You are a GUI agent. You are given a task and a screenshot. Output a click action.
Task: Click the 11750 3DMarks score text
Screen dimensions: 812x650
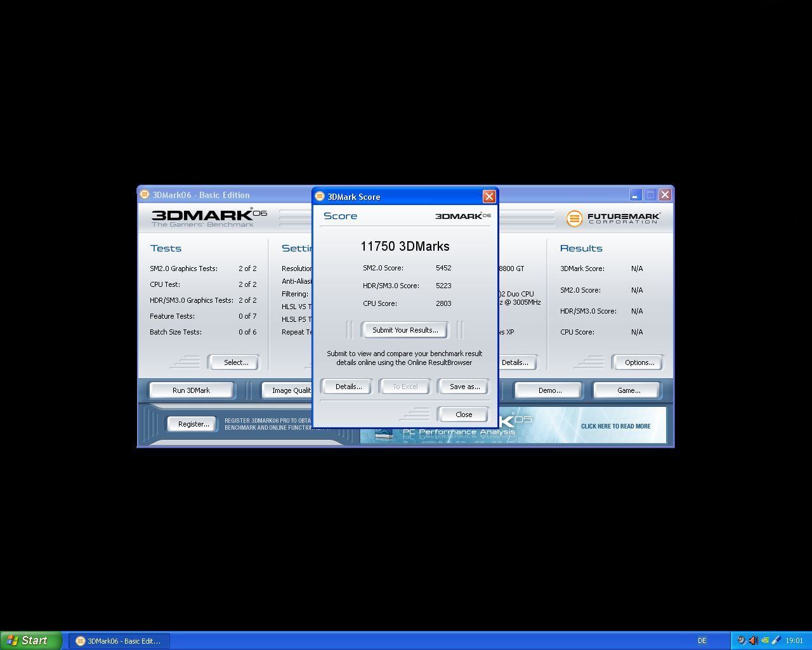pyautogui.click(x=405, y=246)
